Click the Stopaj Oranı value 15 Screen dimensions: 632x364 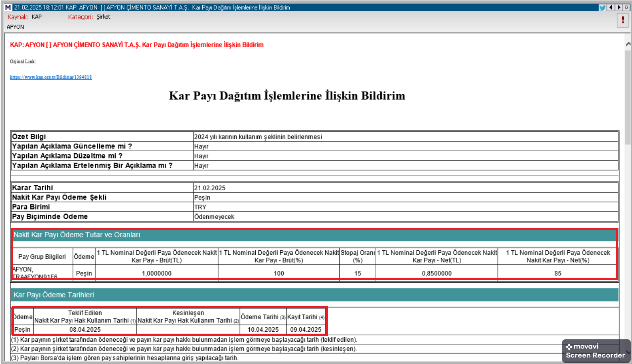(358, 273)
